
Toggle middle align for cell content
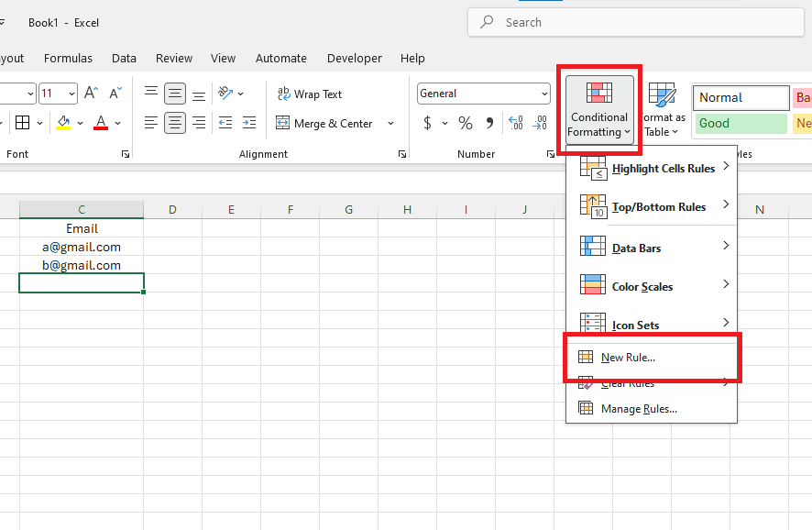pos(175,94)
